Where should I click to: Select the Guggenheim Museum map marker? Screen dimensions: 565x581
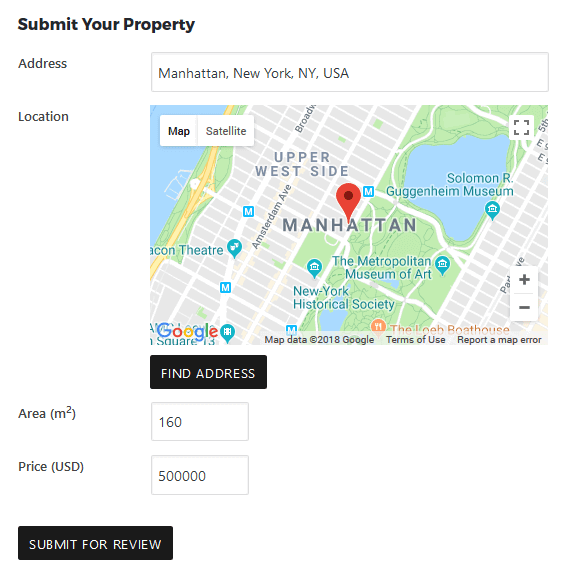(492, 210)
